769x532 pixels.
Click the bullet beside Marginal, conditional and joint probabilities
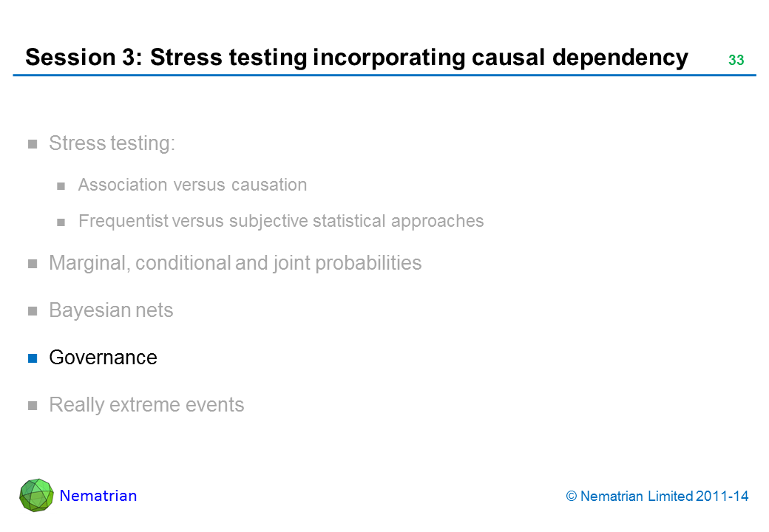click(x=33, y=264)
